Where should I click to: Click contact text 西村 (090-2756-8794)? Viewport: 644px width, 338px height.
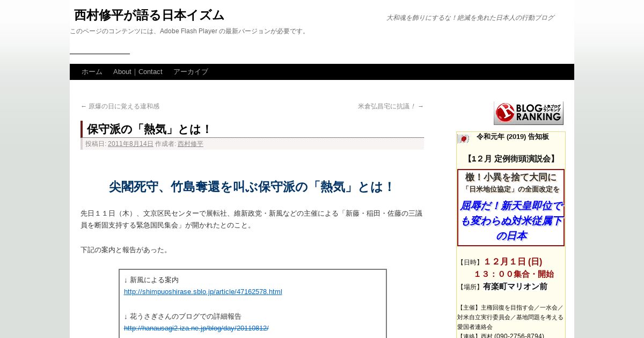[512, 336]
